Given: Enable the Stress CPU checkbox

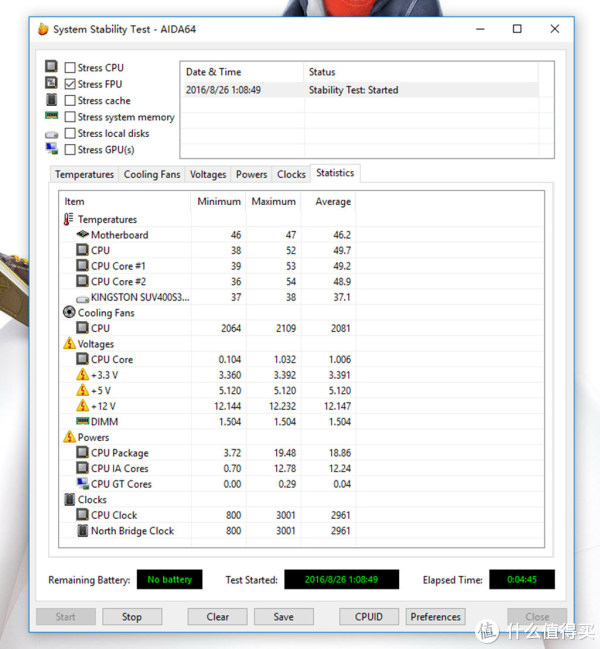Looking at the screenshot, I should pos(70,67).
